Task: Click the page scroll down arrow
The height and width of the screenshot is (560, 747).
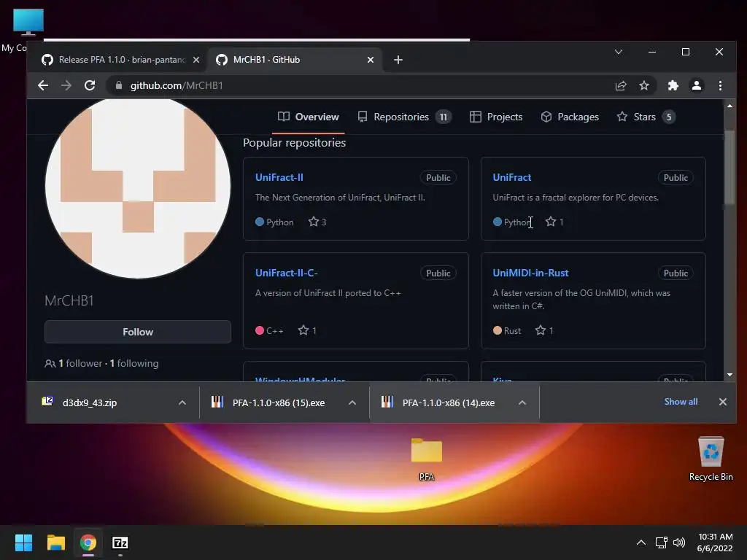Action: [x=729, y=376]
